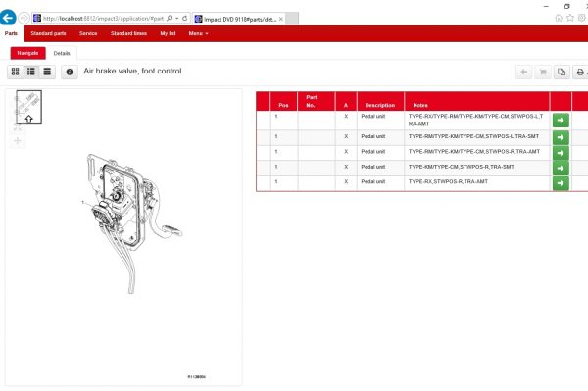Viewport: 588px width, 391px height.
Task: Select the Navigate tab
Action: point(27,53)
